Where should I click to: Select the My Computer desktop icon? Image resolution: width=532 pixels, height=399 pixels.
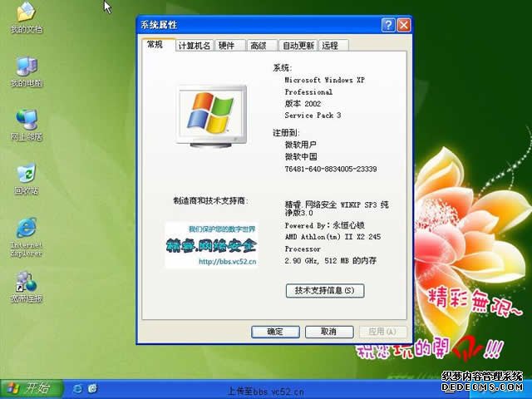(27, 72)
